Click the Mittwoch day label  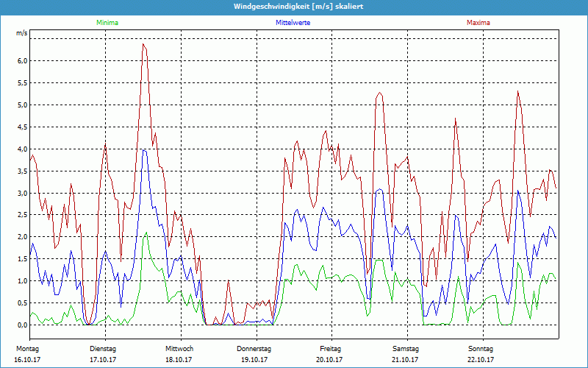point(179,349)
